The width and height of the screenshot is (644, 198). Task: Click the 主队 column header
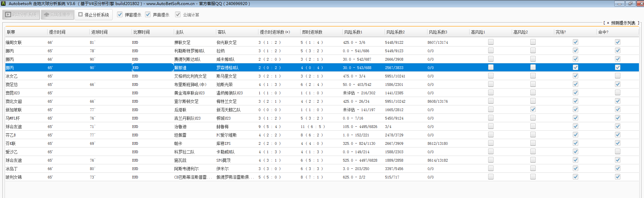pyautogui.click(x=179, y=32)
